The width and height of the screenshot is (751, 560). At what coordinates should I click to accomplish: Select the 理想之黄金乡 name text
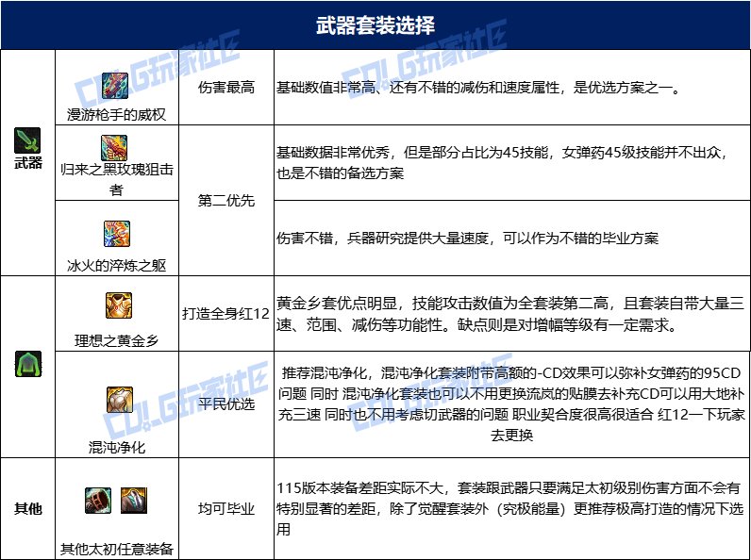point(116,340)
